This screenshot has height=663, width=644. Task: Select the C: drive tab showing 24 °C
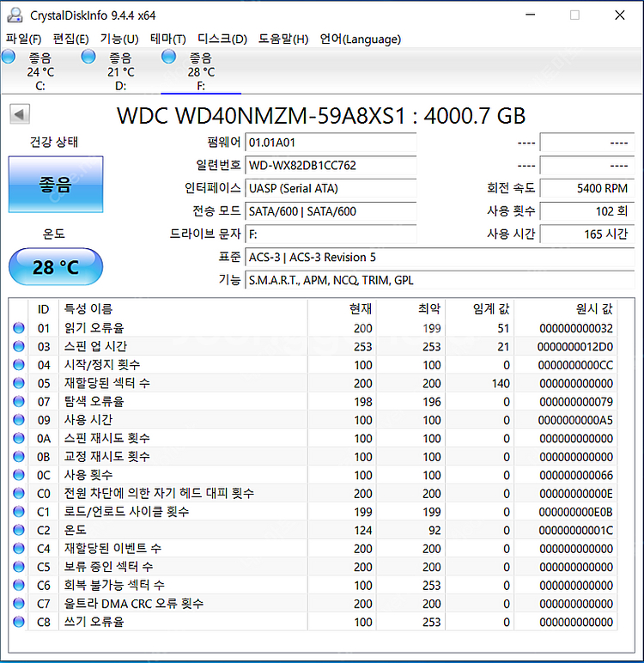coord(40,71)
